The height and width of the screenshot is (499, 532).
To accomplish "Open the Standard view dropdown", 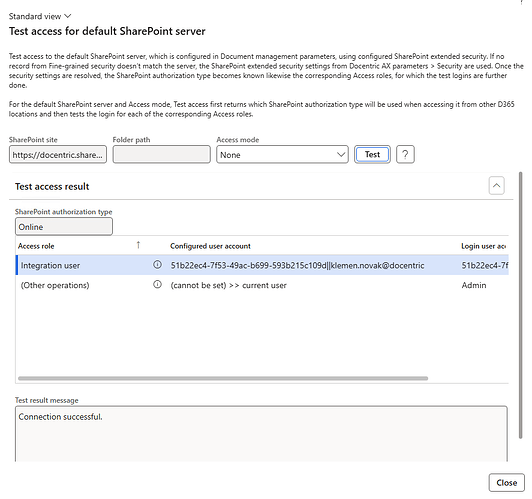I will [40, 16].
